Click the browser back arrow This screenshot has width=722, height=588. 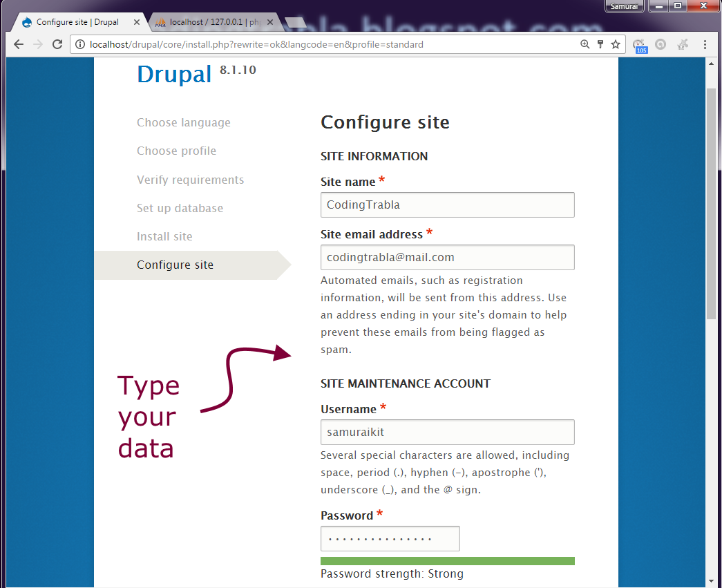click(19, 44)
